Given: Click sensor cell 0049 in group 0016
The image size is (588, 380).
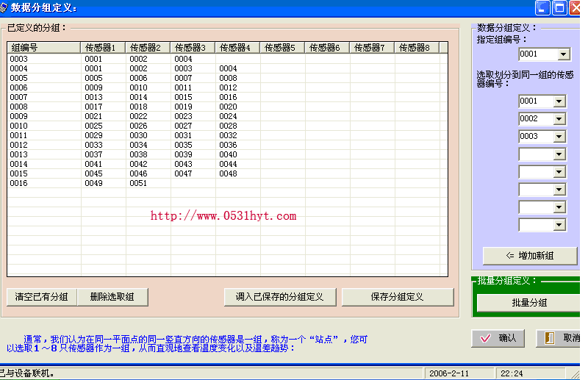Looking at the screenshot, I should point(94,184).
